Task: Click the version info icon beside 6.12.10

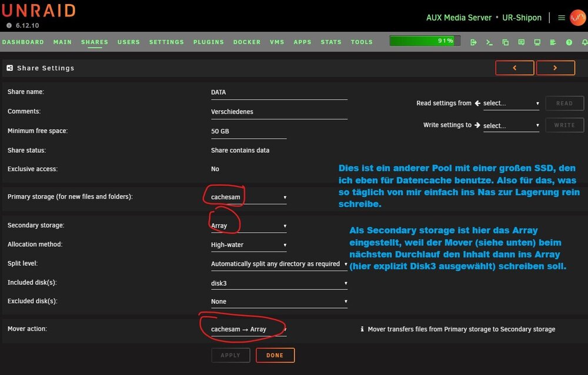Action: click(x=9, y=25)
